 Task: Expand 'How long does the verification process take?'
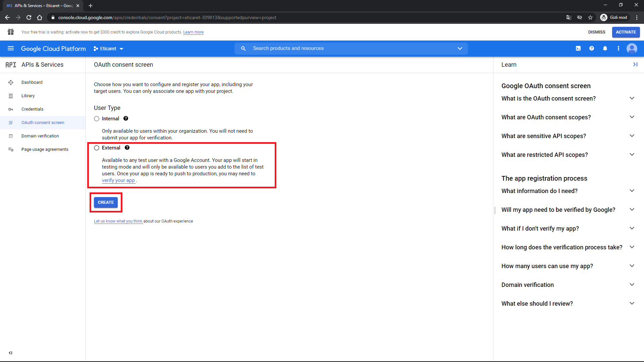tap(632, 247)
